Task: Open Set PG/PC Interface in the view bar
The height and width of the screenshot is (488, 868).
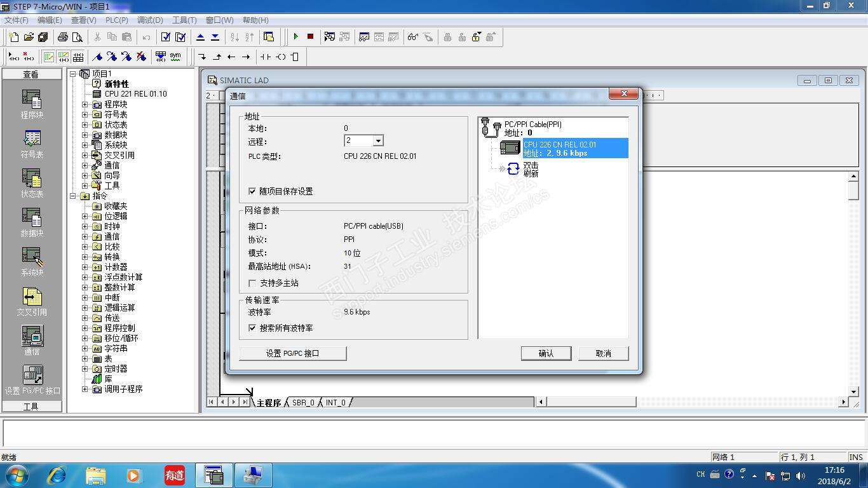Action: click(32, 380)
